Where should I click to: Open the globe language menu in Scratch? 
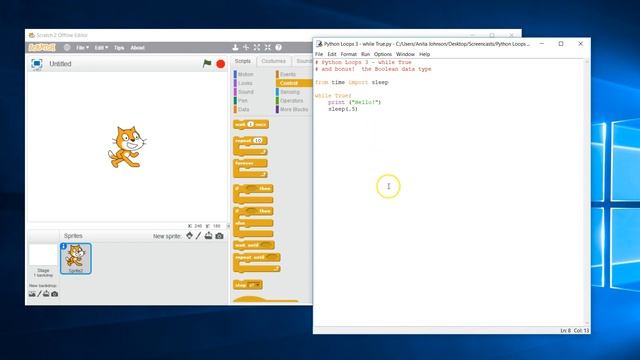tap(67, 47)
